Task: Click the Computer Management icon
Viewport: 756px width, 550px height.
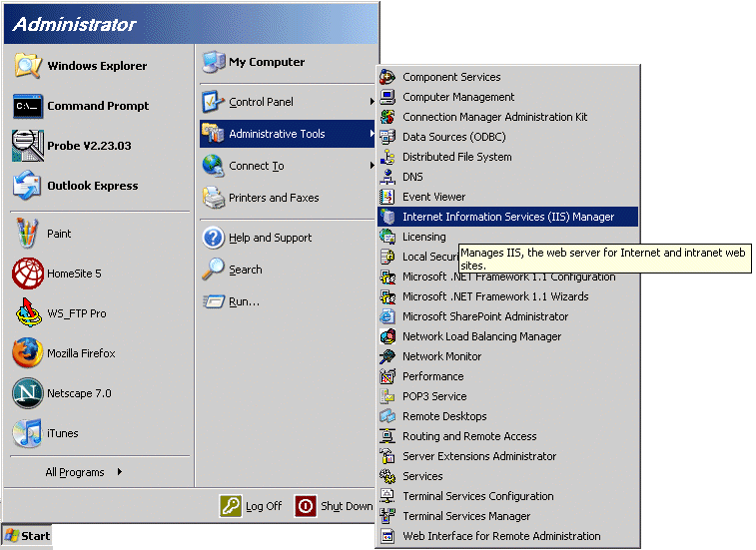Action: pyautogui.click(x=387, y=97)
